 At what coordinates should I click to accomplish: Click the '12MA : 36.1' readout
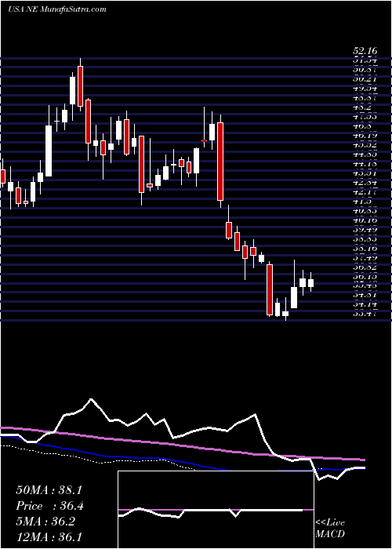[49, 536]
